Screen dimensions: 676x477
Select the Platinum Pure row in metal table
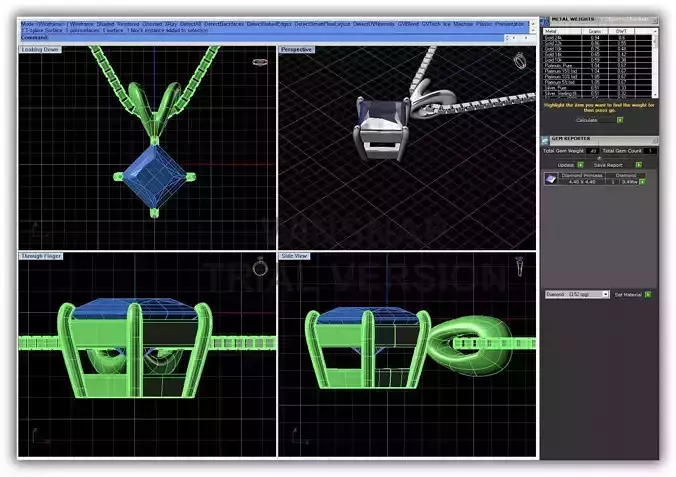point(597,66)
